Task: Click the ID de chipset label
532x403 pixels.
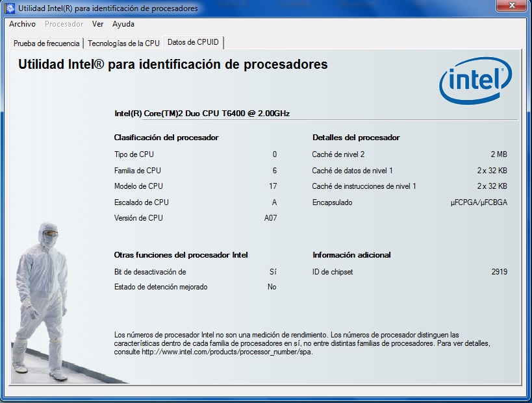Action: click(333, 272)
